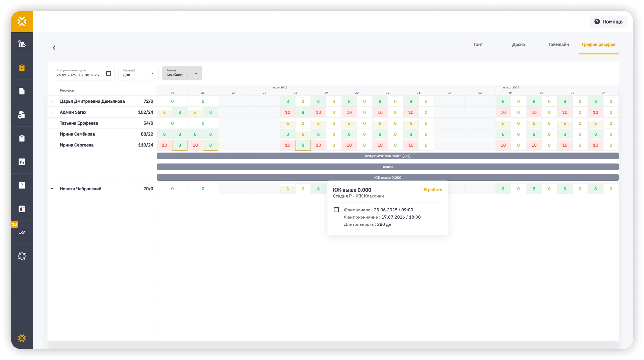Expand the Дарья Дмитриевна Демьянова row
The height and width of the screenshot is (360, 644).
pyautogui.click(x=52, y=101)
